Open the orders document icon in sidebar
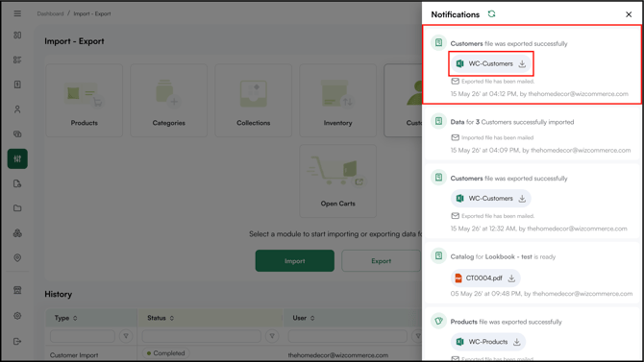644x362 pixels. pyautogui.click(x=17, y=84)
